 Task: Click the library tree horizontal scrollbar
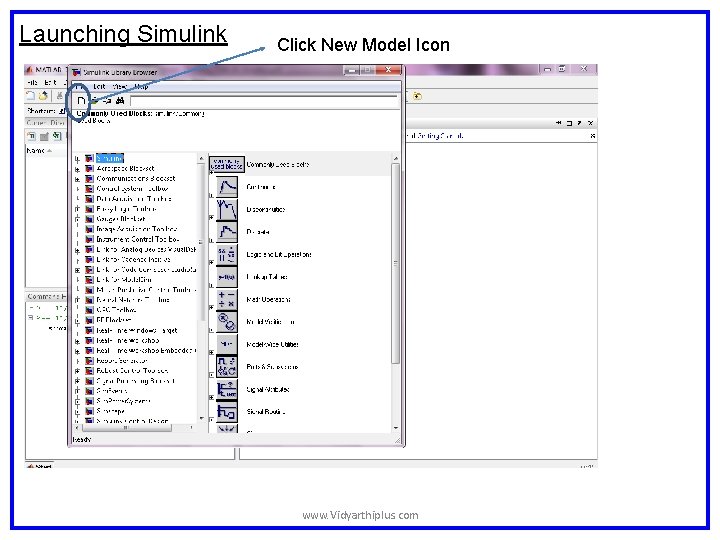point(127,428)
